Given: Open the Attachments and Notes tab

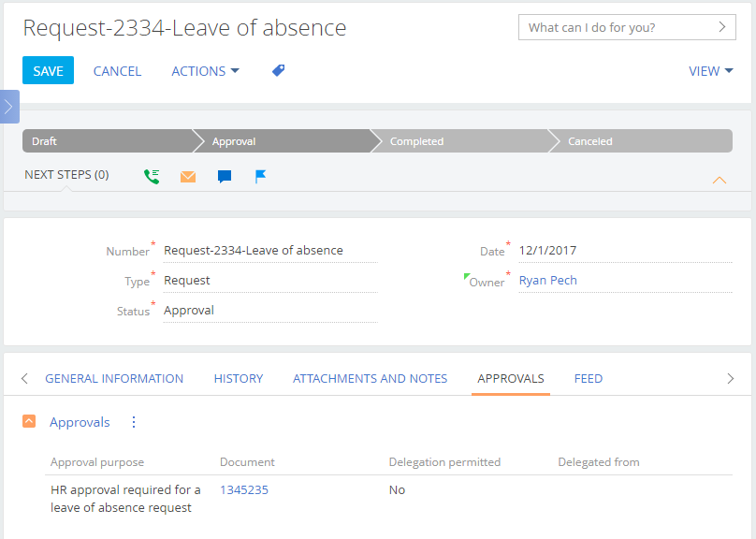Looking at the screenshot, I should coord(371,378).
